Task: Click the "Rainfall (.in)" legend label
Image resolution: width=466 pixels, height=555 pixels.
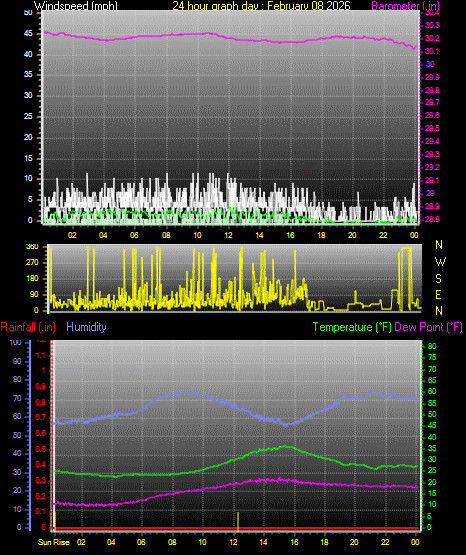Action: (x=28, y=327)
